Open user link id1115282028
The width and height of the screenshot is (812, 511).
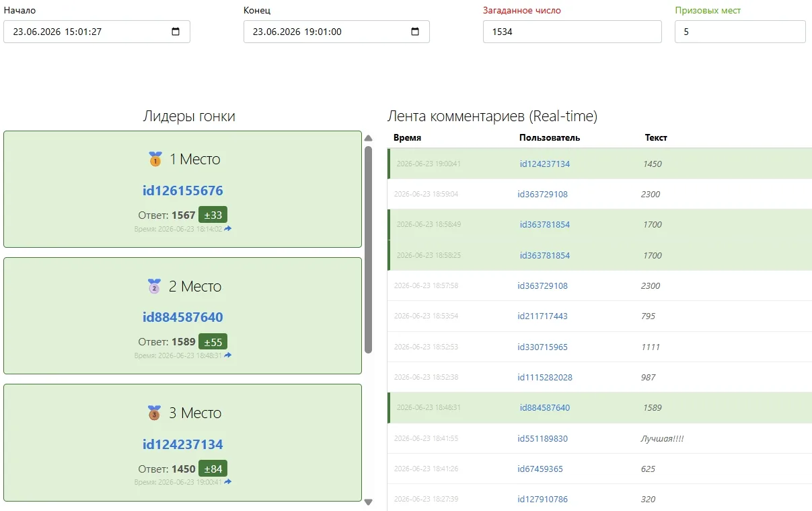coord(545,378)
